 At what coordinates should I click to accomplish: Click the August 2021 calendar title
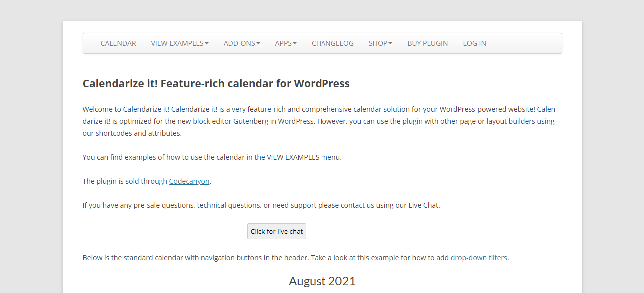coord(322,281)
